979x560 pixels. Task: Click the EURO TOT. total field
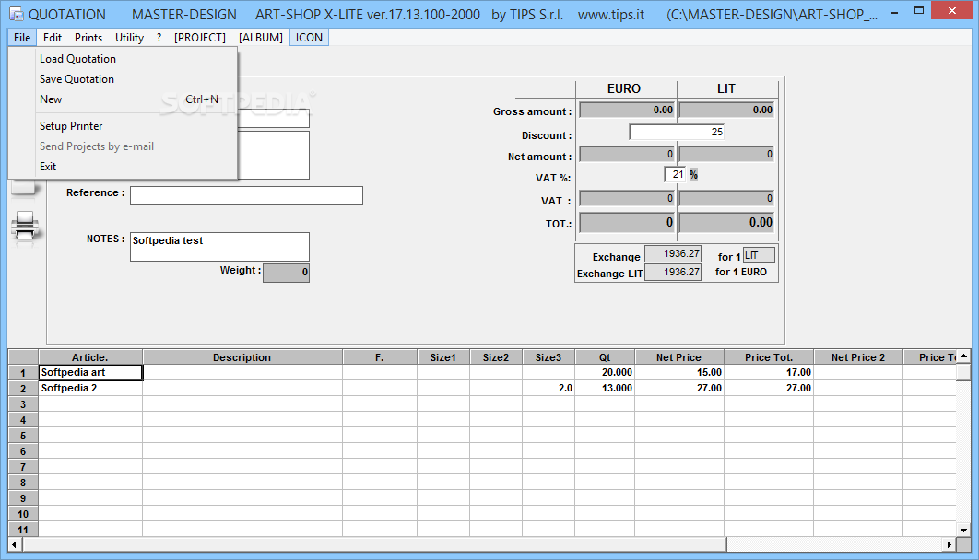pos(627,223)
